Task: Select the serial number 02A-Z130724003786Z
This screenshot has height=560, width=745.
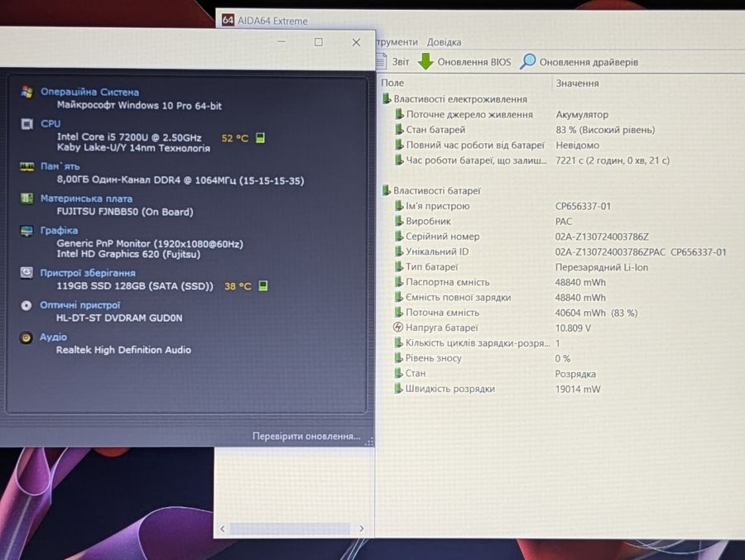Action: (x=602, y=237)
